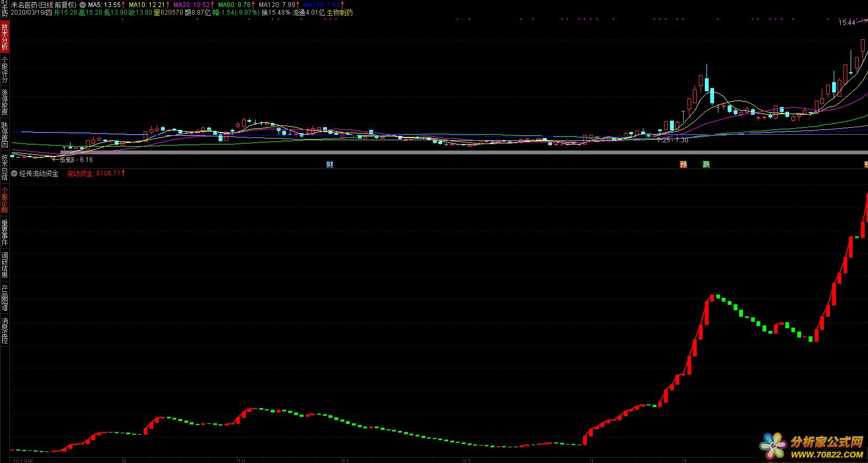The width and height of the screenshot is (868, 463).
Task: Click the green 跌 event marker icon
Action: [x=706, y=165]
